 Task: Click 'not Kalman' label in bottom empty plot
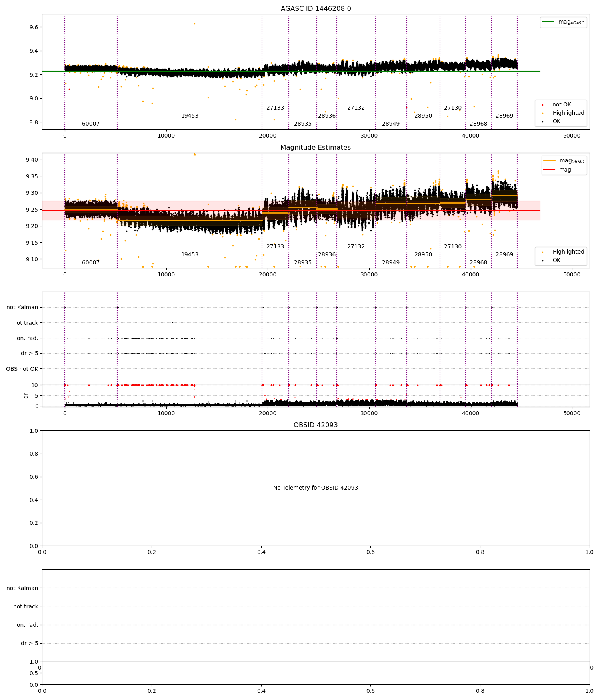(22, 588)
